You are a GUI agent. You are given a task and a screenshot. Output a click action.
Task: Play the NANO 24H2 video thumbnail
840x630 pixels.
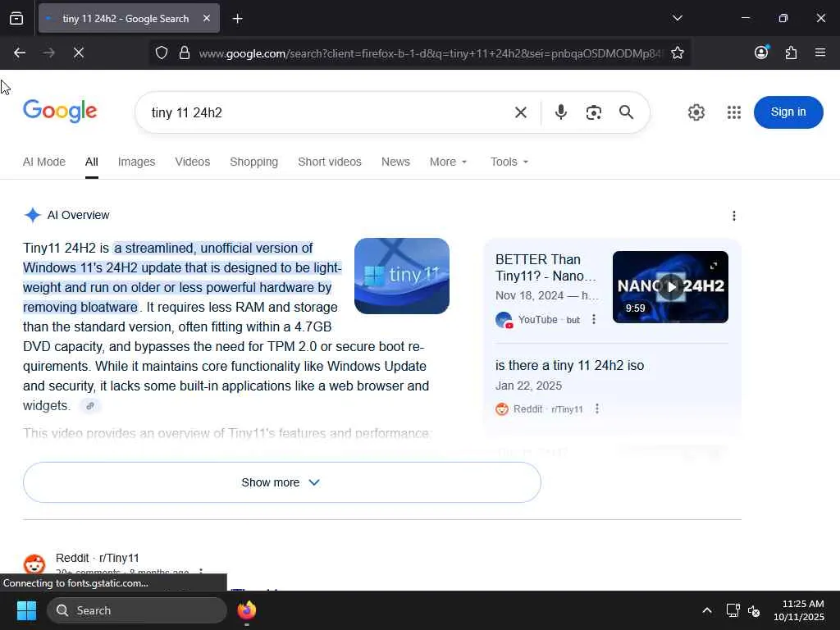click(670, 287)
